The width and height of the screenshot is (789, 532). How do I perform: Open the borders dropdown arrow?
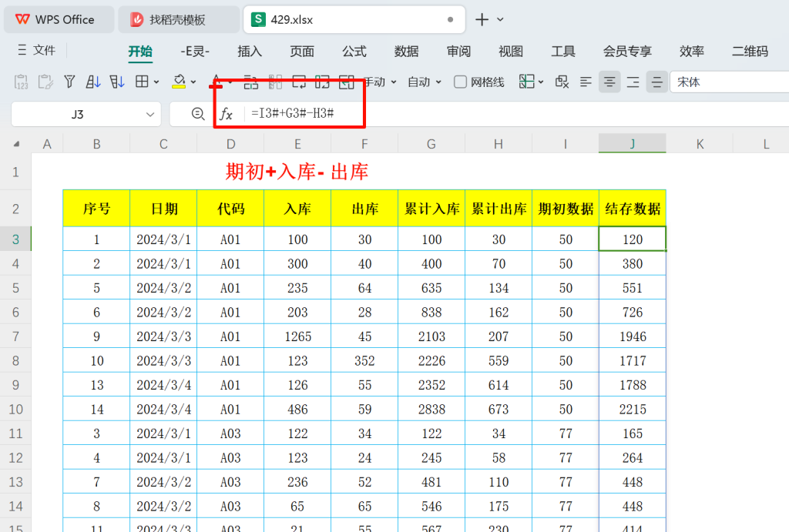[x=156, y=82]
